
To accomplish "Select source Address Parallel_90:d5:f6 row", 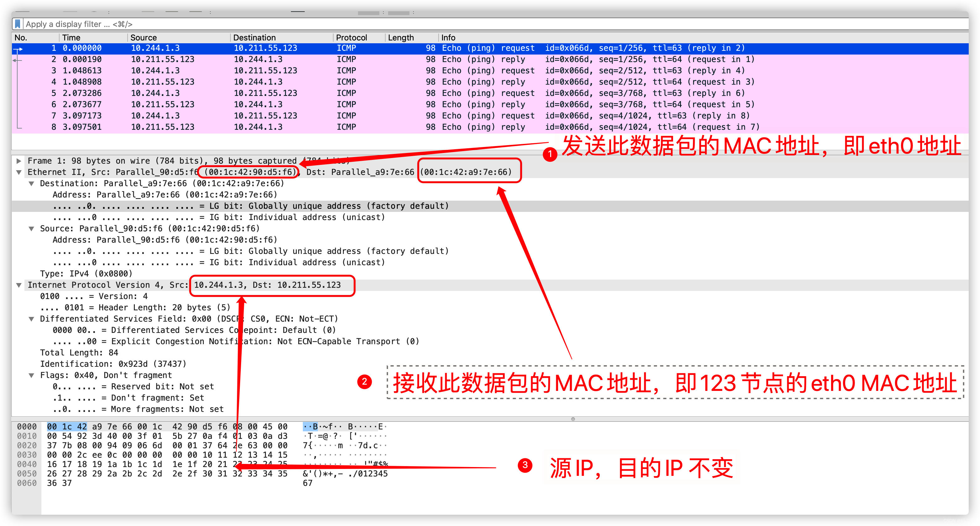I will (x=490, y=240).
